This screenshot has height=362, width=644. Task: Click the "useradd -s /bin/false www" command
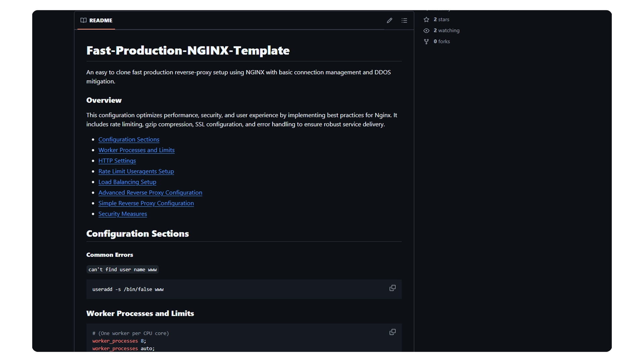coord(128,289)
